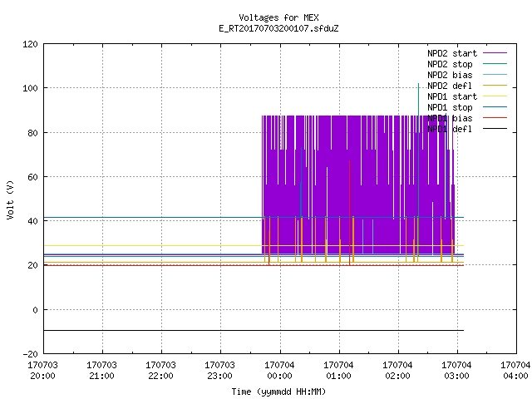The width and height of the screenshot is (532, 399).
Task: Click the x-axis tick 170704 04:00
Action: [x=515, y=371]
